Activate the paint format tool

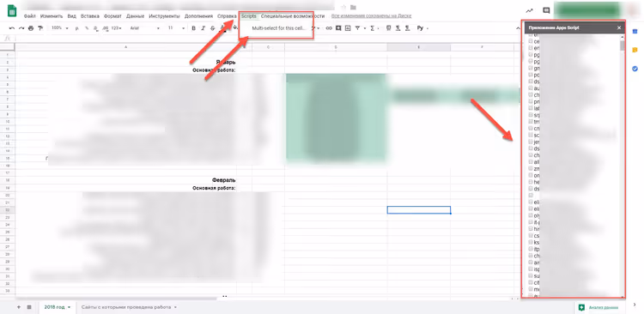tap(40, 28)
